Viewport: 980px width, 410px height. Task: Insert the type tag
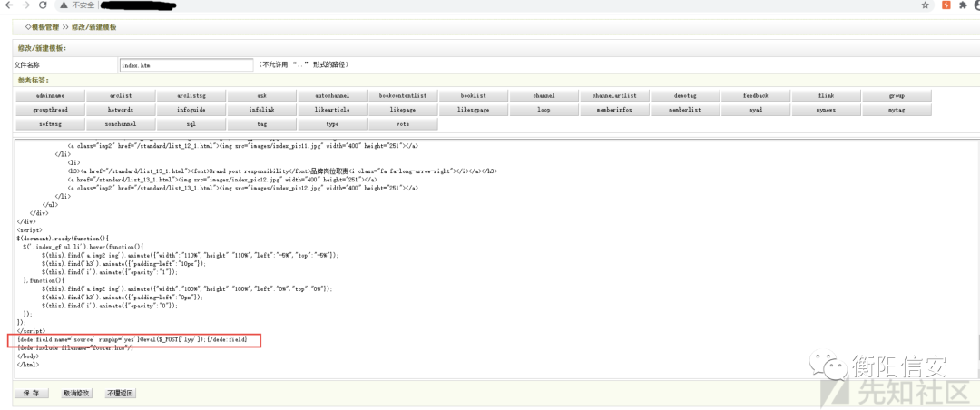pos(333,123)
